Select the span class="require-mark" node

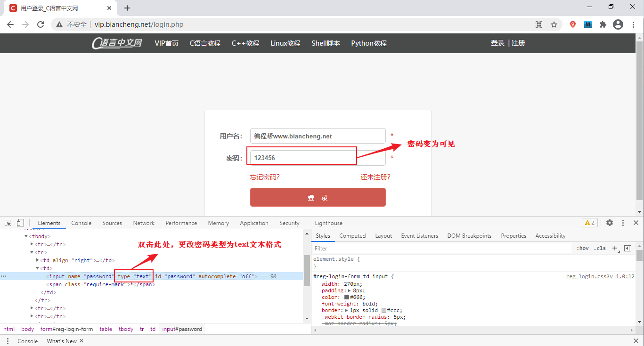pos(100,284)
